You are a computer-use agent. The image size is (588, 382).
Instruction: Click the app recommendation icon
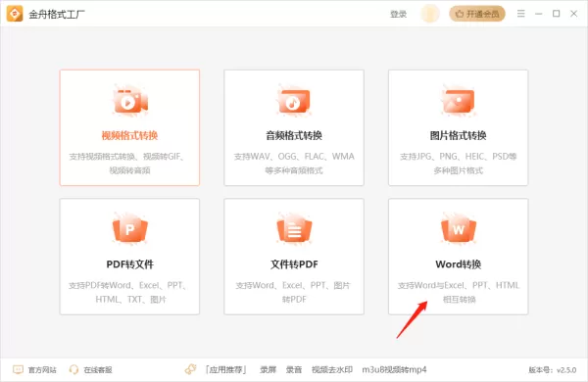191,369
